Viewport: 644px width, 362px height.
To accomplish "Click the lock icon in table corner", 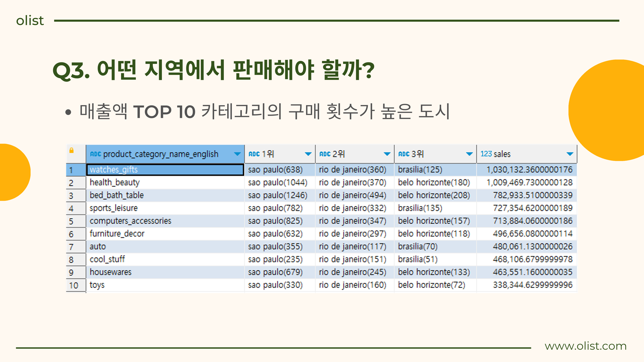I will click(x=71, y=150).
